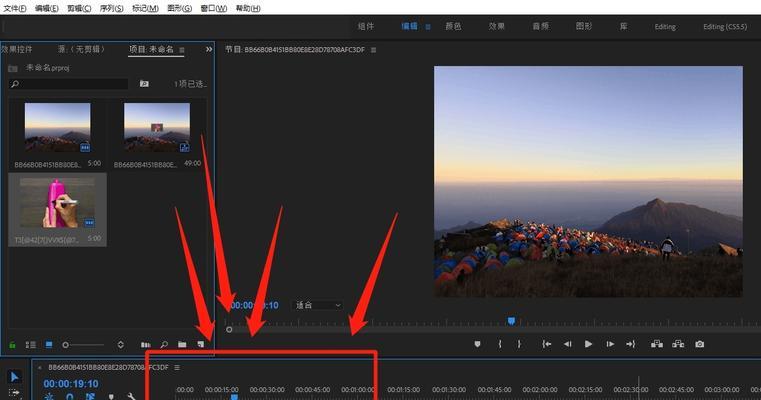Select the selection arrow tool
The width and height of the screenshot is (761, 400).
pyautogui.click(x=15, y=377)
